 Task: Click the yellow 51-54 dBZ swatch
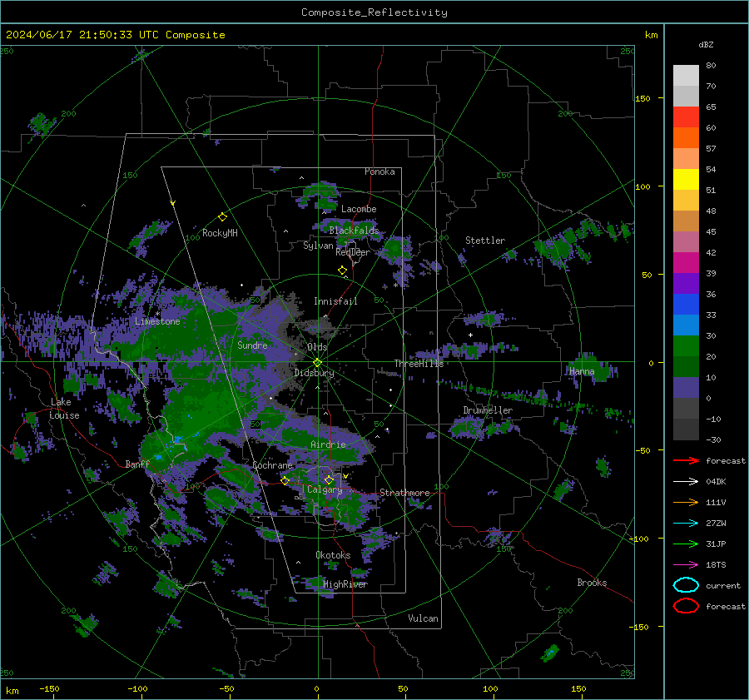pyautogui.click(x=686, y=180)
